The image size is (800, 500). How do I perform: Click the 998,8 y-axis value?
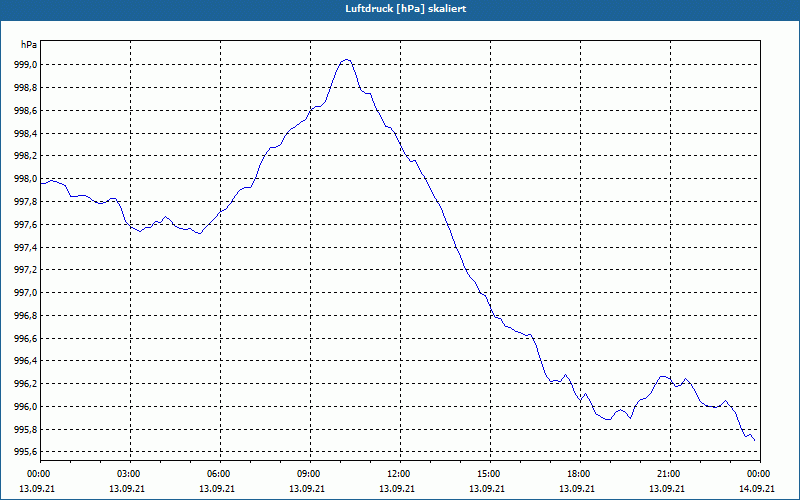tap(24, 88)
